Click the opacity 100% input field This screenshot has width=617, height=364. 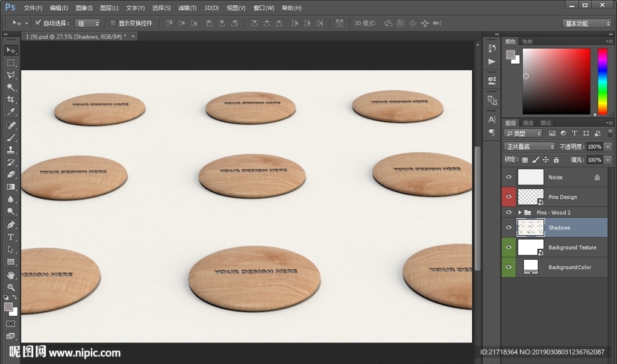pos(594,146)
